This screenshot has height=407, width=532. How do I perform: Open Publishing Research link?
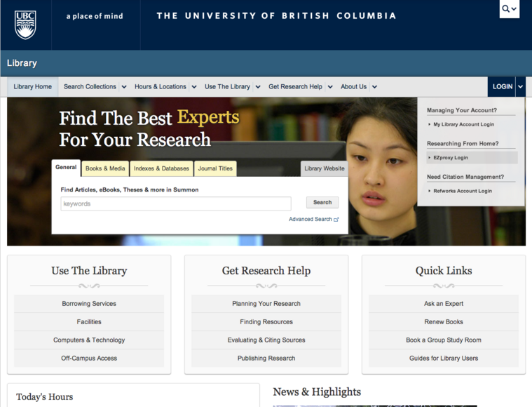click(x=266, y=358)
